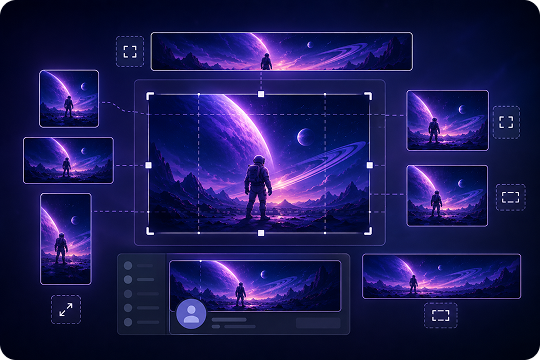The height and width of the screenshot is (360, 540).
Task: Click the bottom-right corner crop bracket
Action: tap(368, 231)
